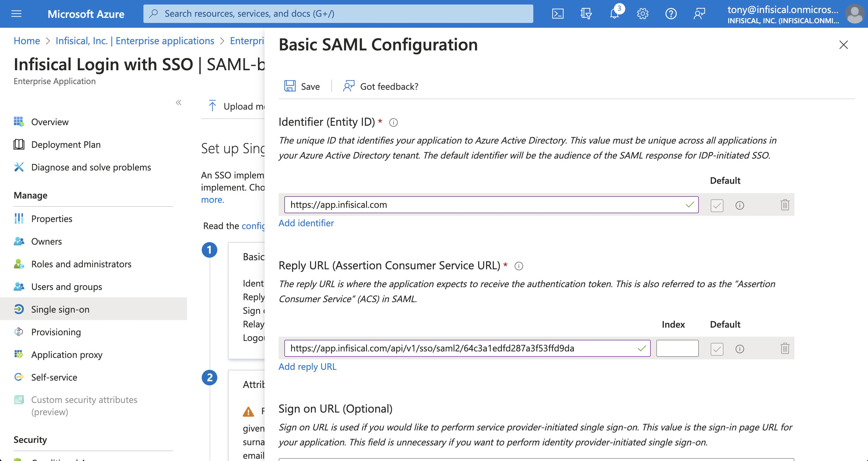The width and height of the screenshot is (868, 461).
Task: Click the Upload metadata file button
Action: (x=236, y=106)
